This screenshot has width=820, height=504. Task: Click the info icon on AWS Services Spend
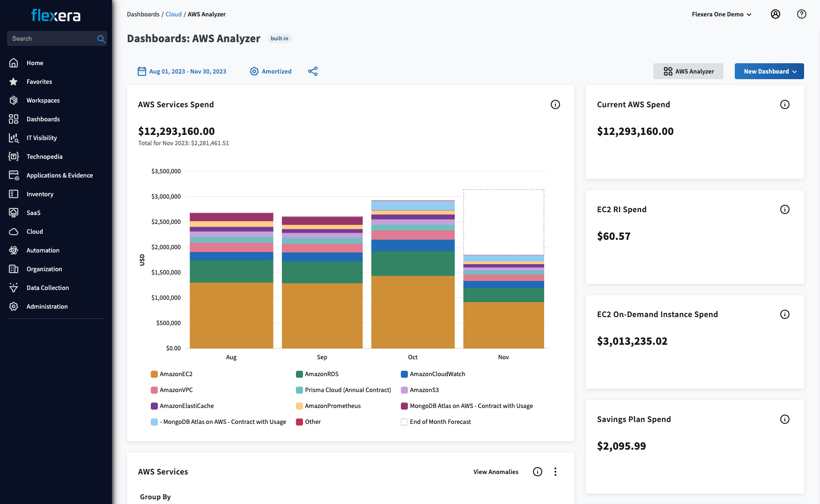(555, 104)
